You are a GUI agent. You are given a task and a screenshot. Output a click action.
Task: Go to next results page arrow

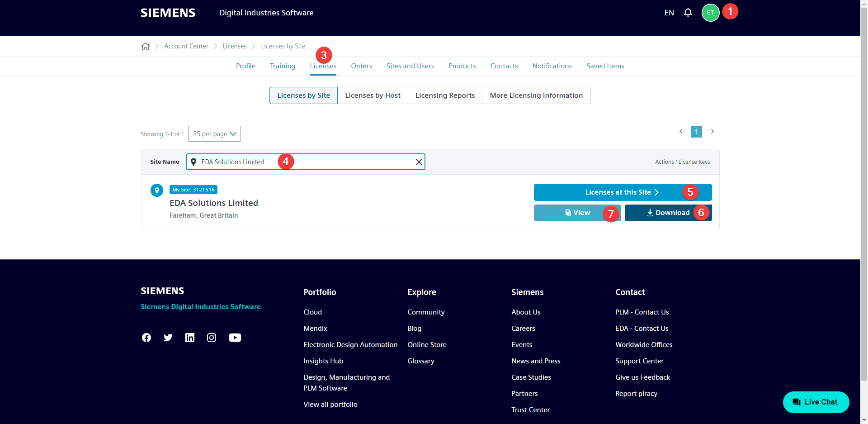(712, 131)
